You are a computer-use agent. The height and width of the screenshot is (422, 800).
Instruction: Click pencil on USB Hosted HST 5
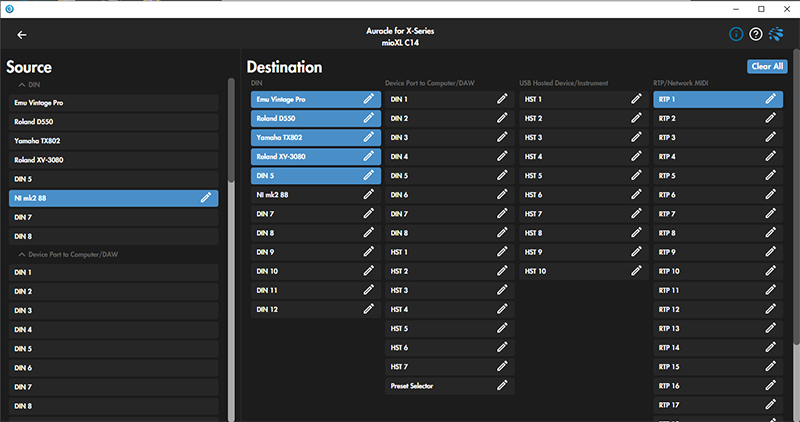pyautogui.click(x=636, y=176)
